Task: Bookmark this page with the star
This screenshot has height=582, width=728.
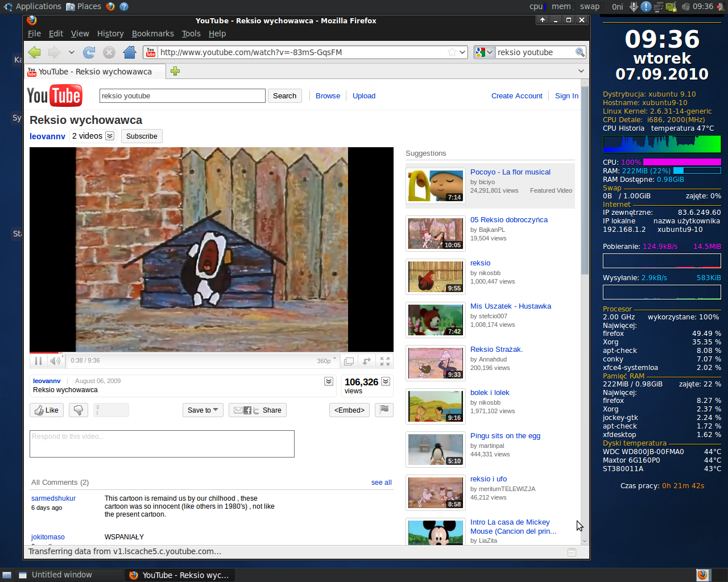Action: coord(452,52)
